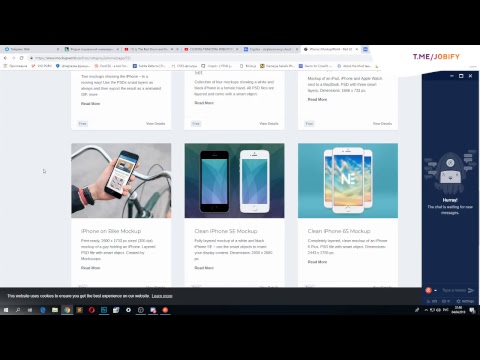
Task: Open Windows taskbar search
Action: [18, 310]
